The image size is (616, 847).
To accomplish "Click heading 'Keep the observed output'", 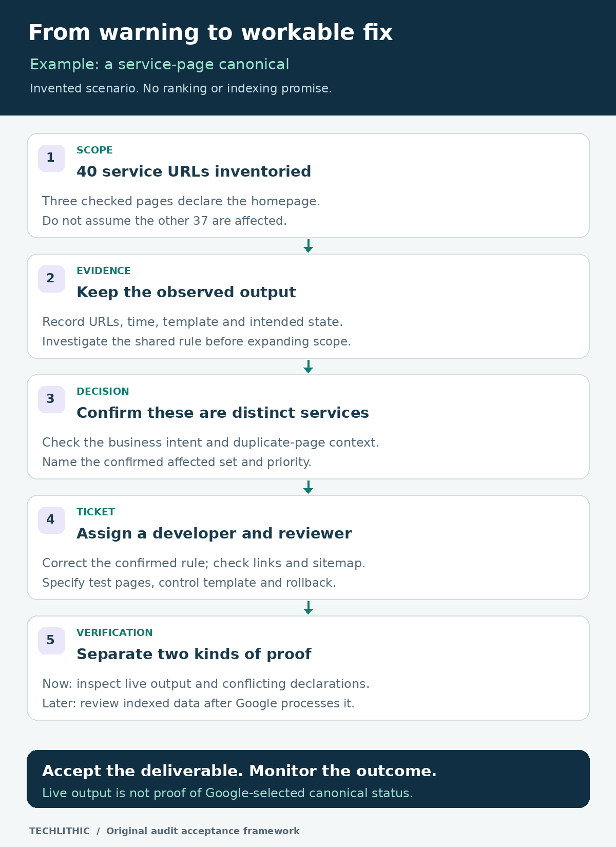I will tap(186, 292).
